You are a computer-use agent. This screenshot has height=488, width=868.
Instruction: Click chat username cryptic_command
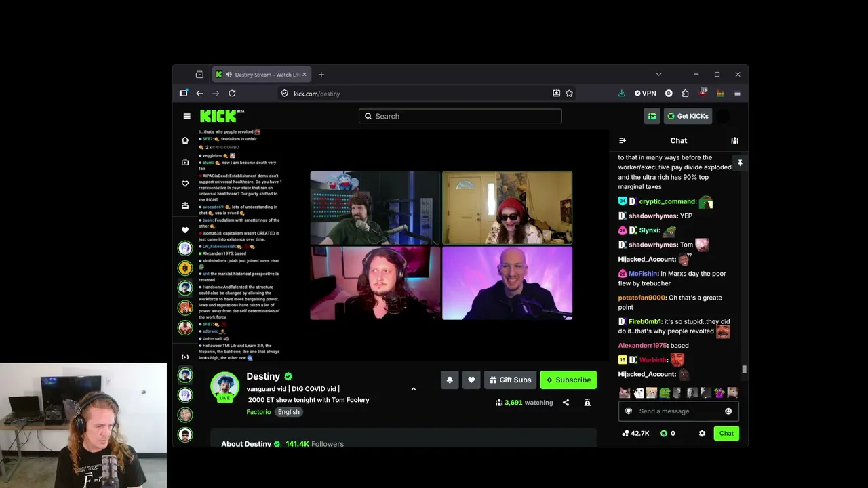667,202
